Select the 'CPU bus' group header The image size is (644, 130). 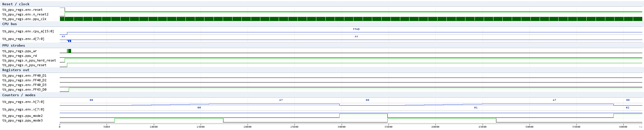pos(10,24)
